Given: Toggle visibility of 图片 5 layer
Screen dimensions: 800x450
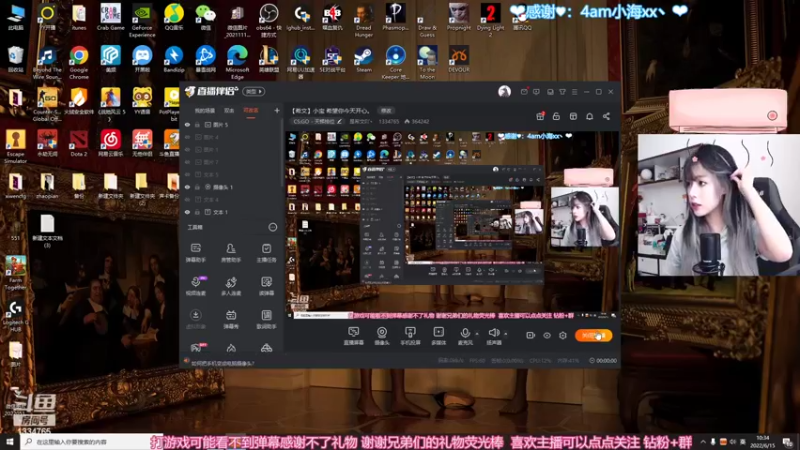Looking at the screenshot, I should click(187, 124).
